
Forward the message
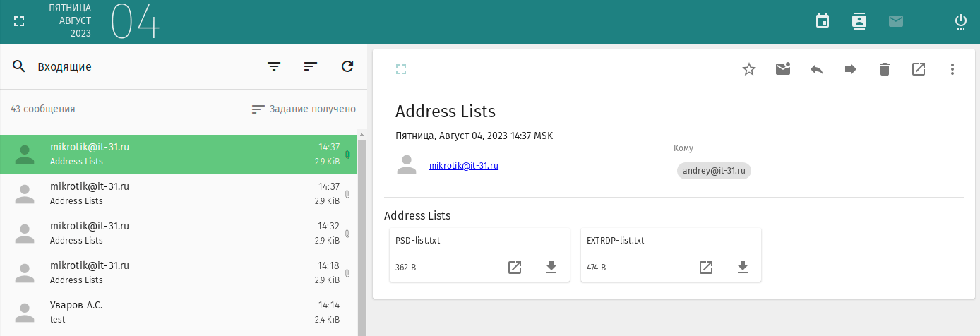851,69
